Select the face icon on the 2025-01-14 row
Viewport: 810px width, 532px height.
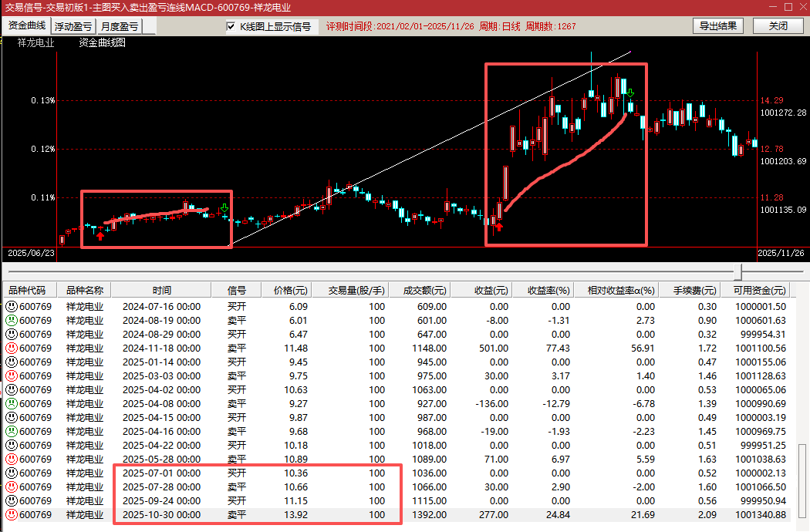click(x=12, y=362)
